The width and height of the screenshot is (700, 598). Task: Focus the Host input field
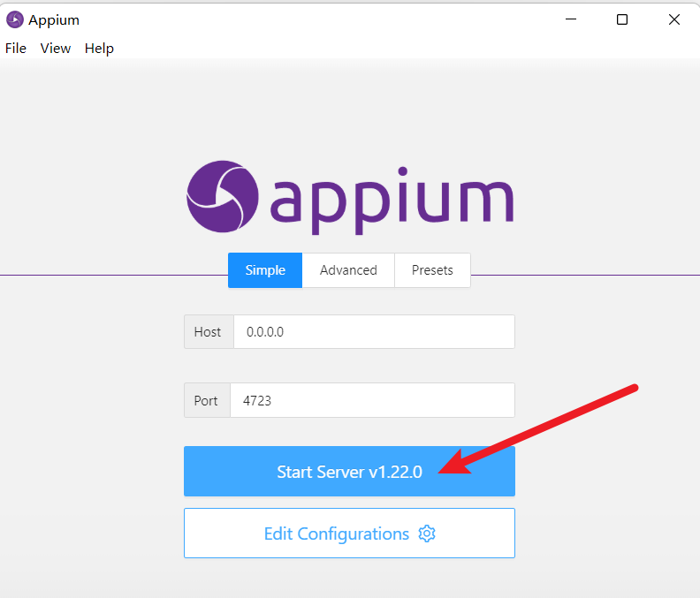(x=374, y=332)
